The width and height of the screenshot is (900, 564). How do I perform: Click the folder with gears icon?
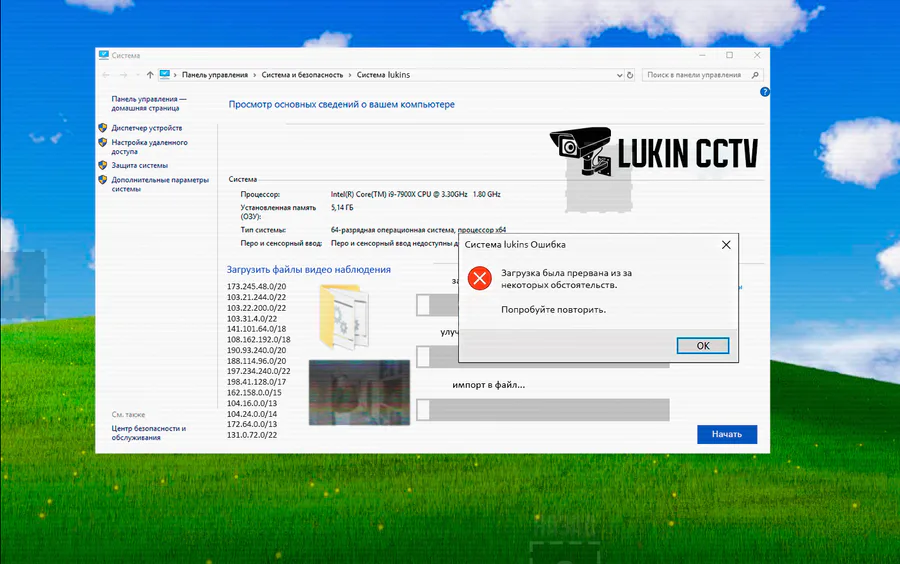[344, 316]
